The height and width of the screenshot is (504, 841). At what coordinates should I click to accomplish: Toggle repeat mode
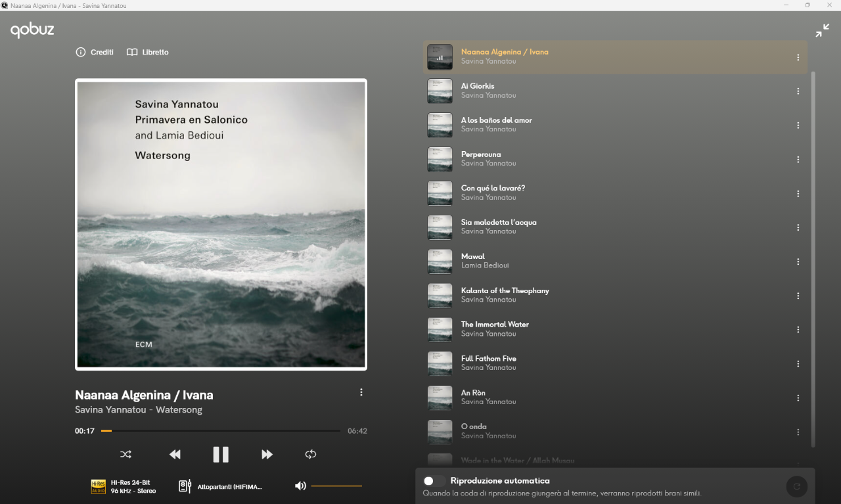point(311,454)
